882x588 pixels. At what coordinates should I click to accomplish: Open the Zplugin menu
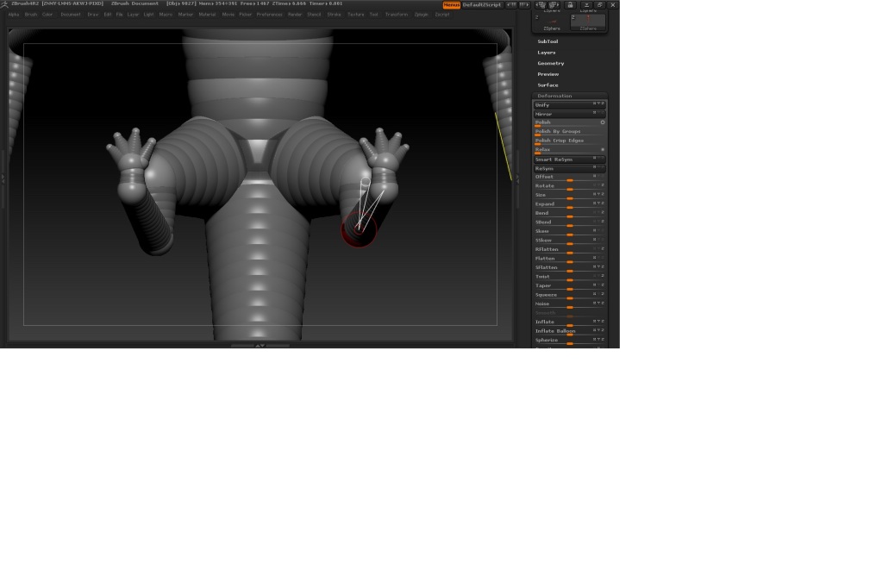[422, 15]
